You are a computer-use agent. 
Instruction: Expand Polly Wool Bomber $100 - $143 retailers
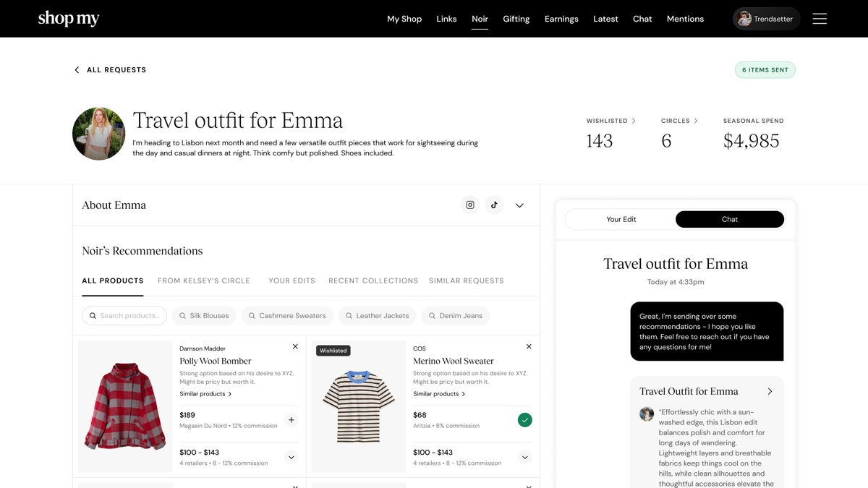coord(291,457)
